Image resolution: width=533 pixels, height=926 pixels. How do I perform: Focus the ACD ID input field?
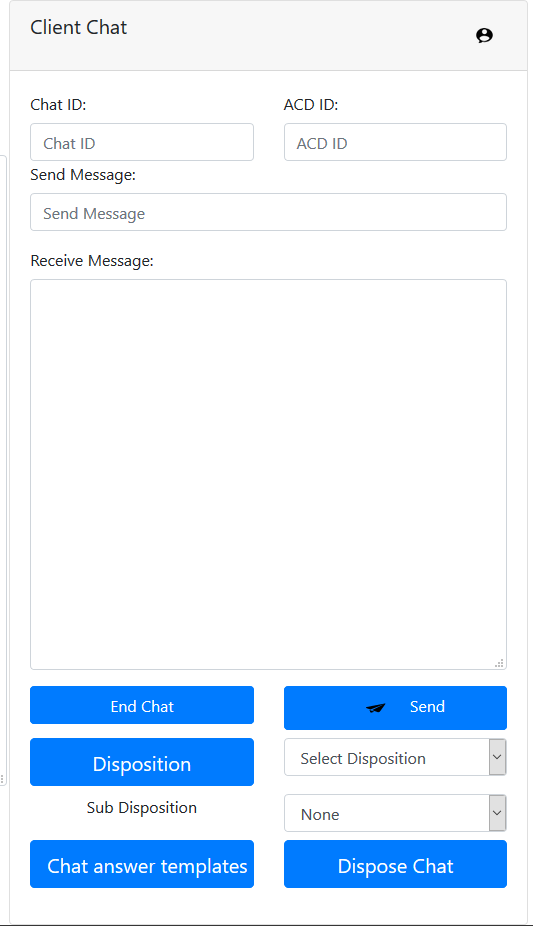pos(395,142)
